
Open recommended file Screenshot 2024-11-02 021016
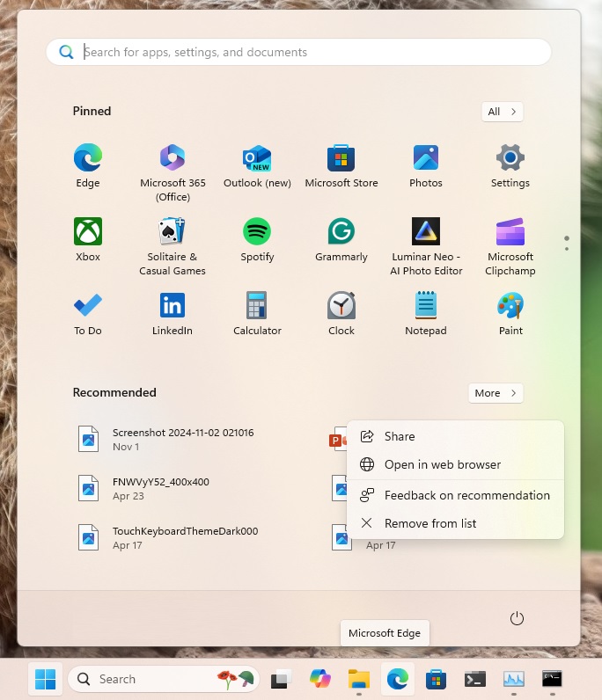coord(182,438)
